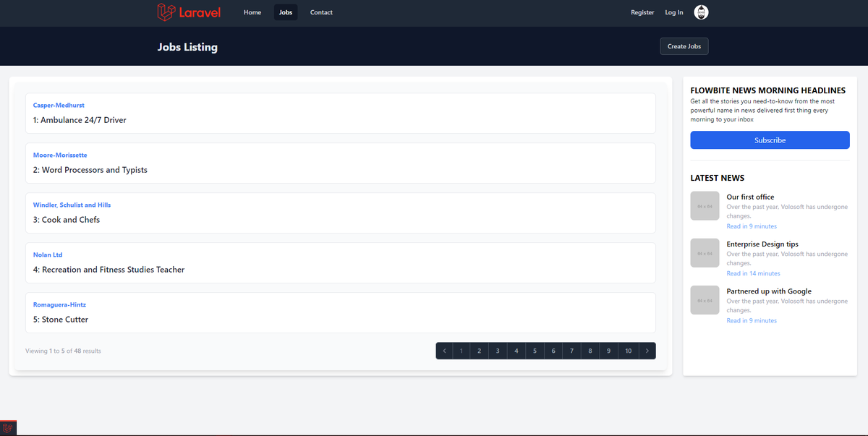868x436 pixels.
Task: Open the Nolan Ltd employer link
Action: 48,255
